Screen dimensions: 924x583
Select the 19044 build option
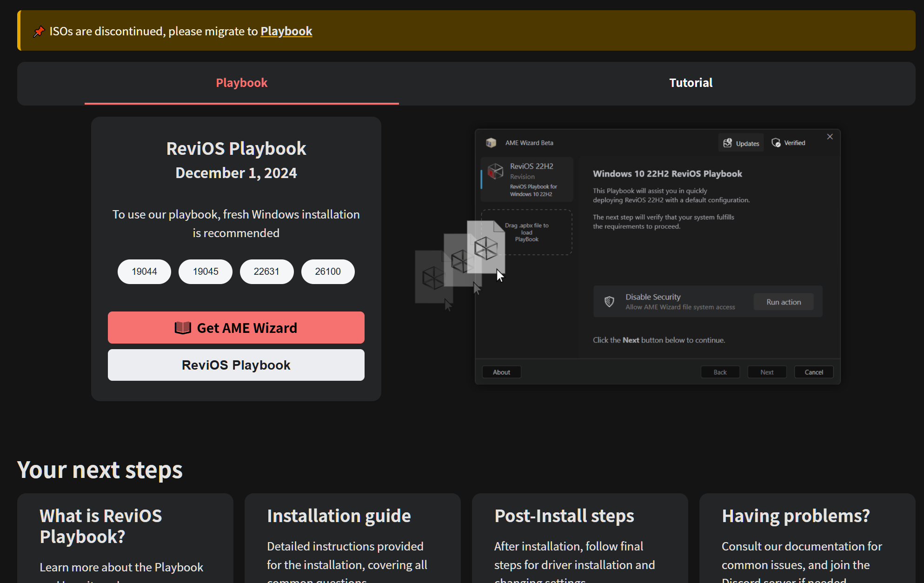pyautogui.click(x=144, y=272)
